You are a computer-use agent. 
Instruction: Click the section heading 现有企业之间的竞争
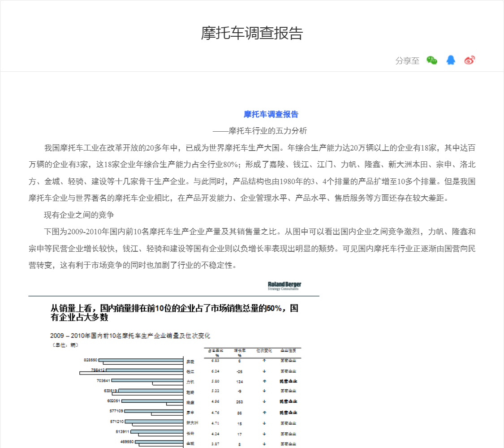pos(79,215)
